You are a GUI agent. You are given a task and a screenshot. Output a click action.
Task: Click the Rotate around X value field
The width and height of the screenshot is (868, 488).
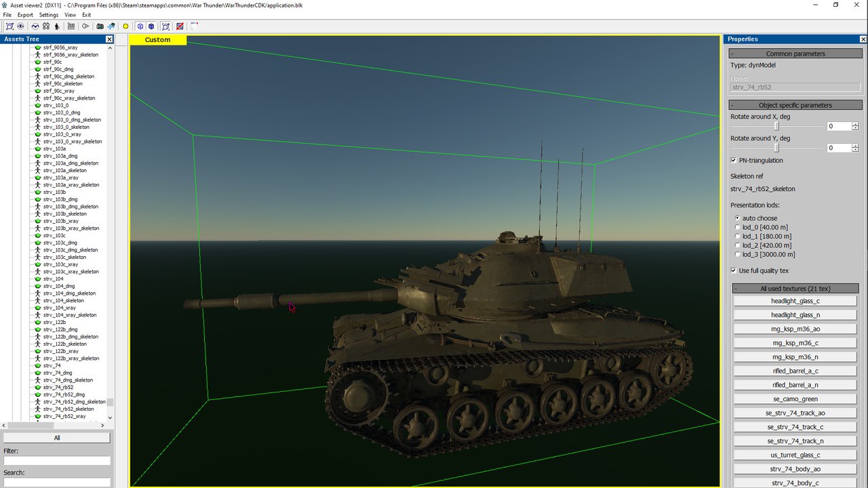(839, 126)
